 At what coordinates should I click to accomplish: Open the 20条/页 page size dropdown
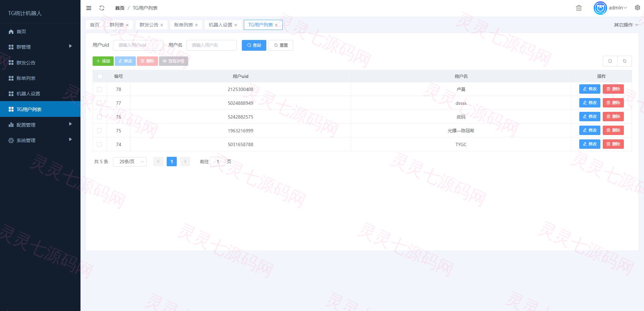click(x=130, y=162)
